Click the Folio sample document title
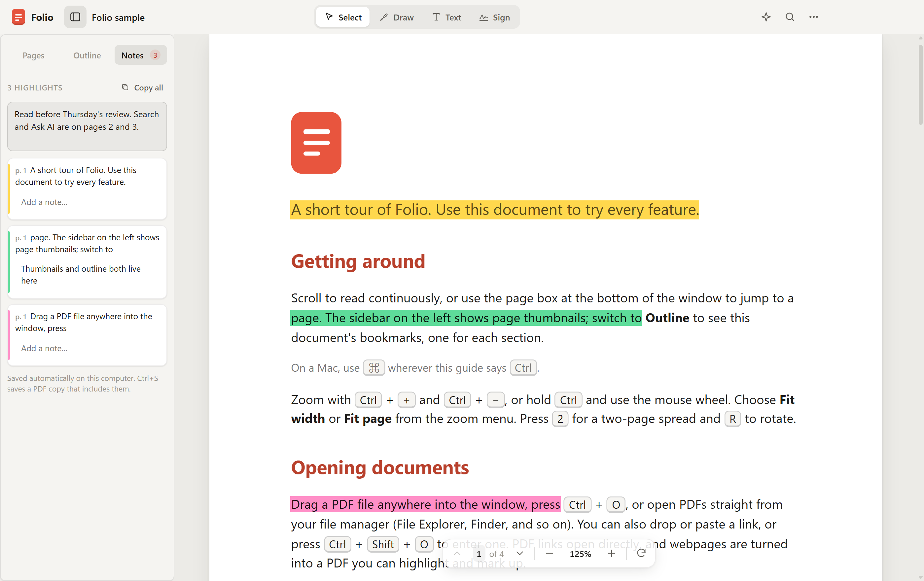924x581 pixels. (x=118, y=17)
